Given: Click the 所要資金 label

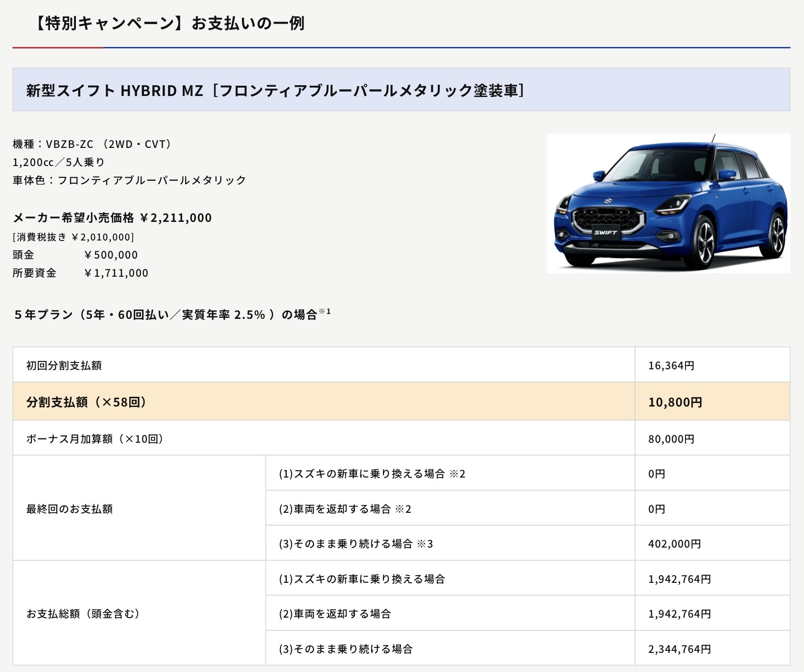Looking at the screenshot, I should (34, 273).
